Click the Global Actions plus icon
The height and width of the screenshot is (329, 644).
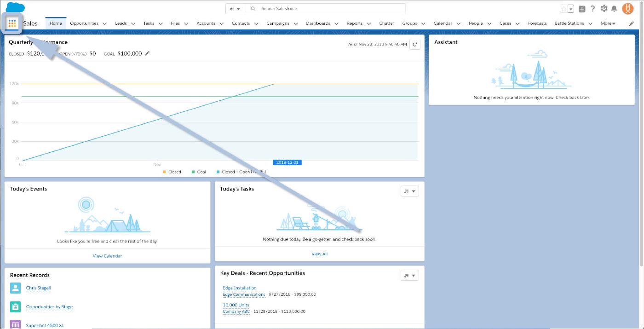582,9
